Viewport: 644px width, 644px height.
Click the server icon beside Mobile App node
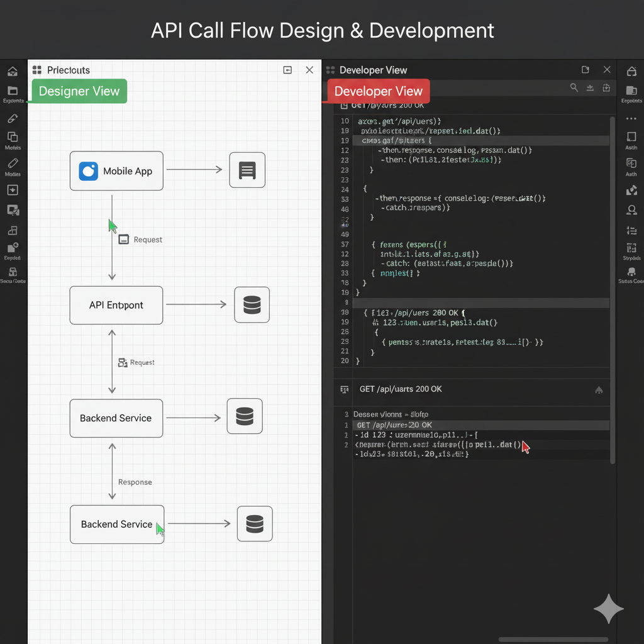coord(247,170)
